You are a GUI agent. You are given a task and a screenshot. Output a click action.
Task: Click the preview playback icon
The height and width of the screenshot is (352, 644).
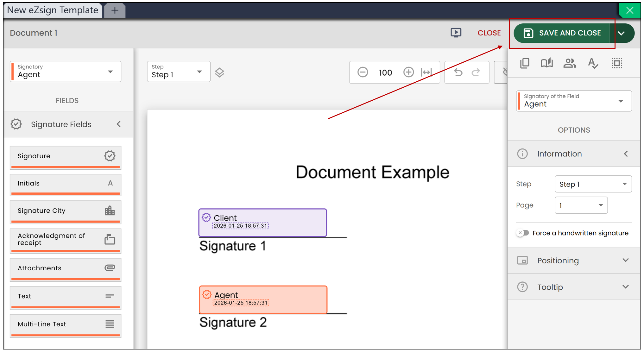(x=456, y=33)
